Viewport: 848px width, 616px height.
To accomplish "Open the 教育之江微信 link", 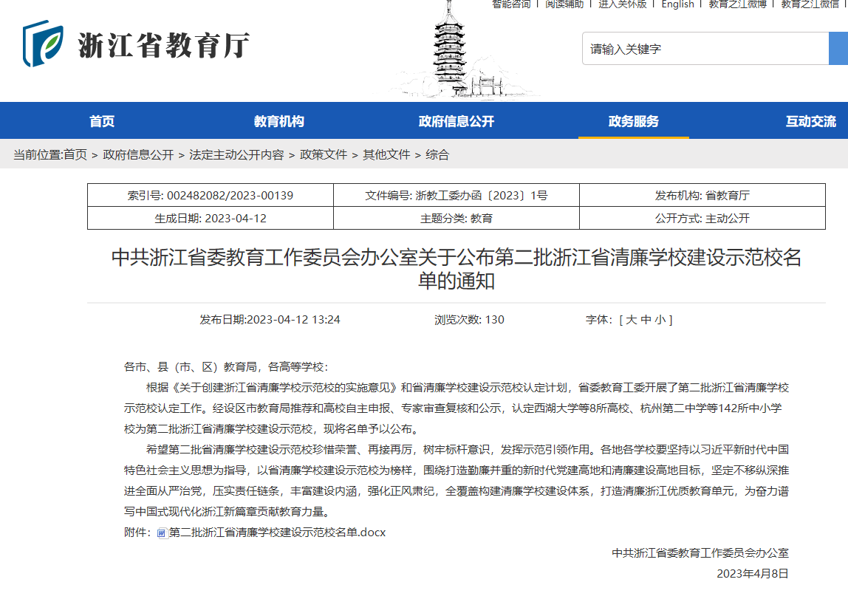I will click(x=810, y=4).
